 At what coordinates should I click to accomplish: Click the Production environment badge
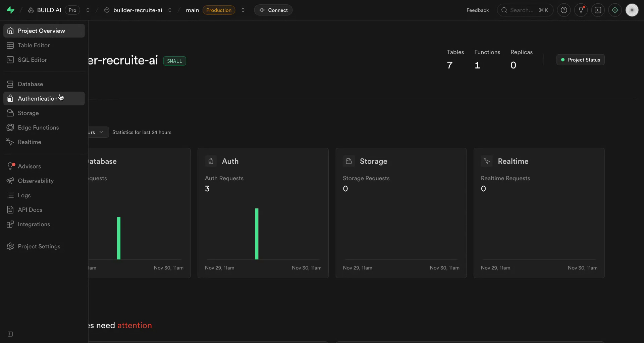coord(219,10)
